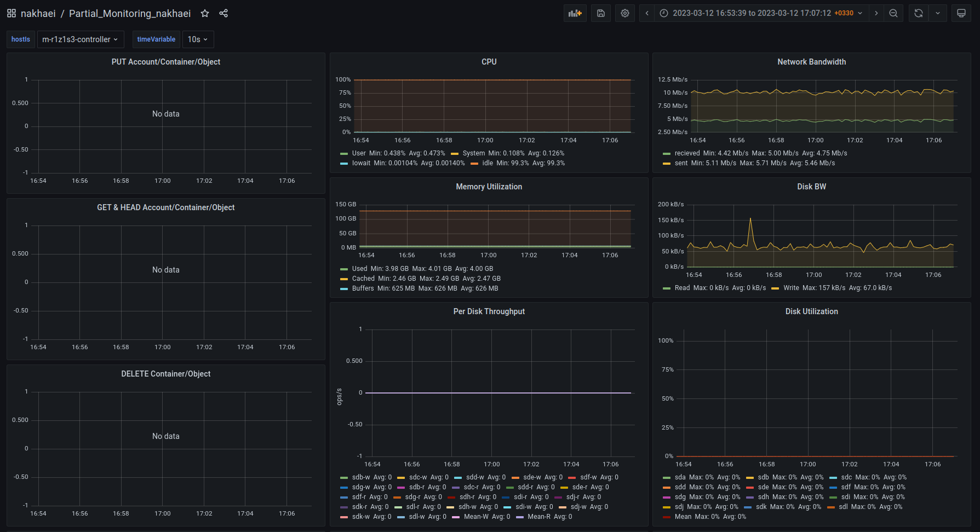Viewport: 980px width, 532px height.
Task: Toggle idle series in CPU legend
Action: pyautogui.click(x=488, y=163)
